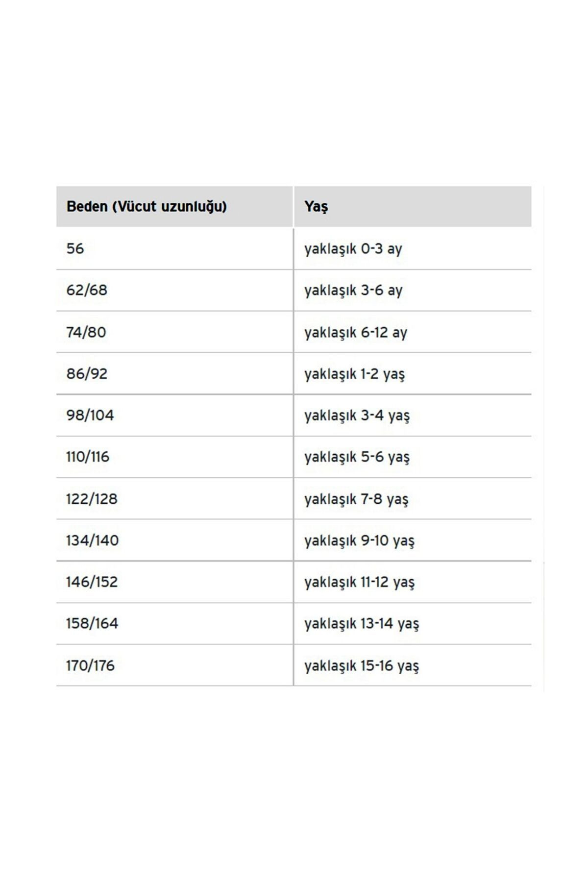Viewport: 588px width, 882px height.
Task: Click the yaklaşık 3-6 ay cell
Action: pyautogui.click(x=413, y=290)
